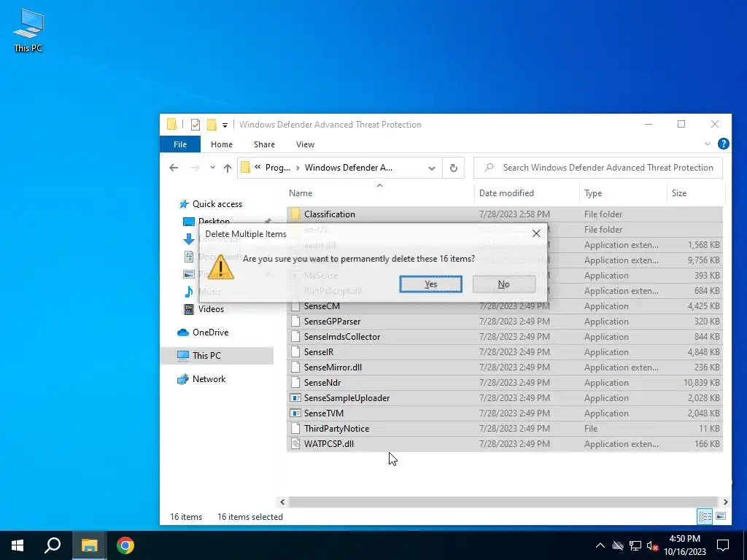Viewport: 747px width, 560px height.
Task: Click the Prog... breadcrumb in address bar
Action: tap(278, 168)
